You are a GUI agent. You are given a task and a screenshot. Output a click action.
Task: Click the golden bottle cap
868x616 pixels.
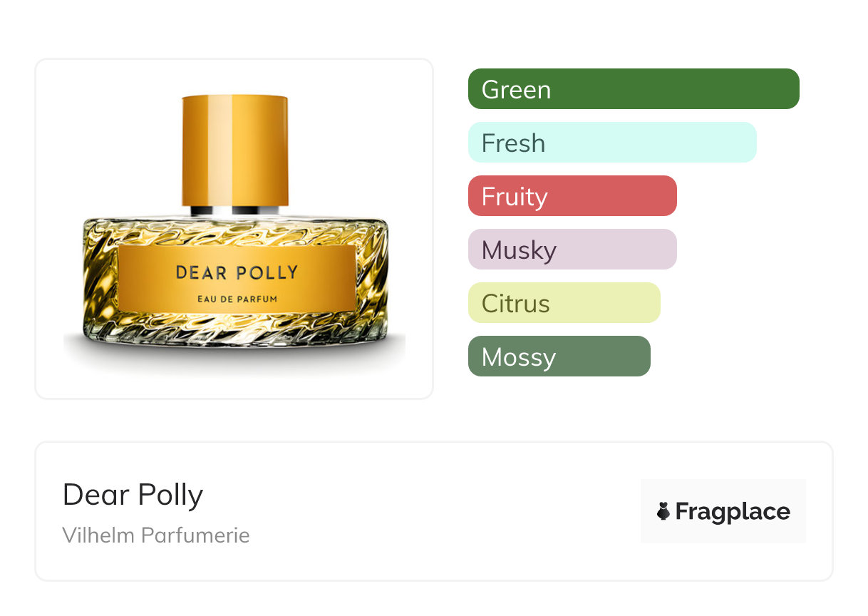click(235, 150)
